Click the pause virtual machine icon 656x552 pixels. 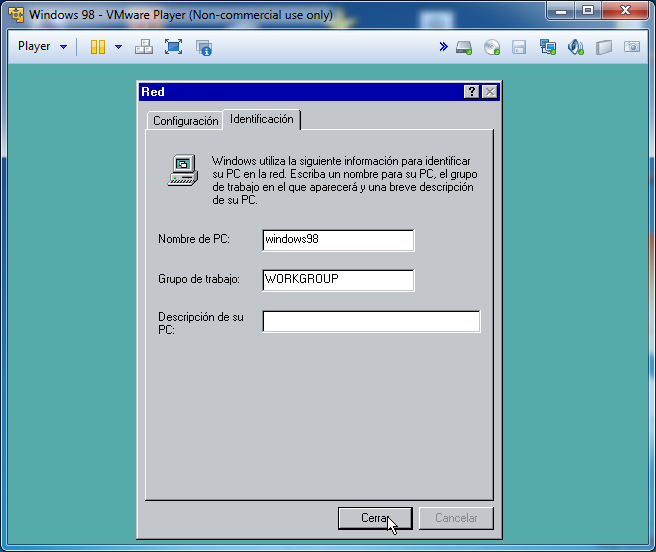98,47
